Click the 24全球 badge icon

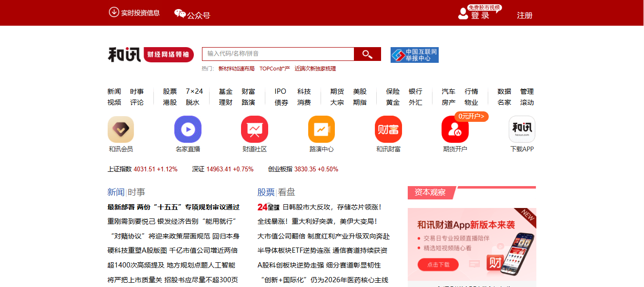(x=268, y=207)
